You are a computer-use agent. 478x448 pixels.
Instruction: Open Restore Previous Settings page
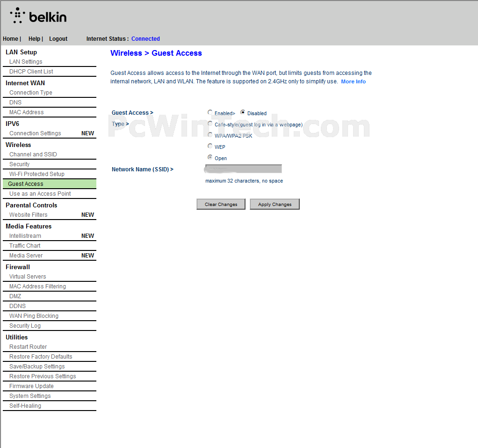click(x=43, y=376)
